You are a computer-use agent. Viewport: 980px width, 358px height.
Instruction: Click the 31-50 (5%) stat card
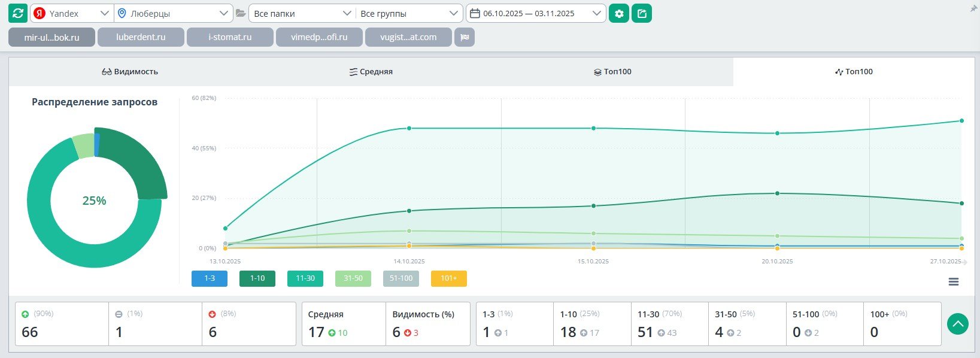click(x=748, y=324)
